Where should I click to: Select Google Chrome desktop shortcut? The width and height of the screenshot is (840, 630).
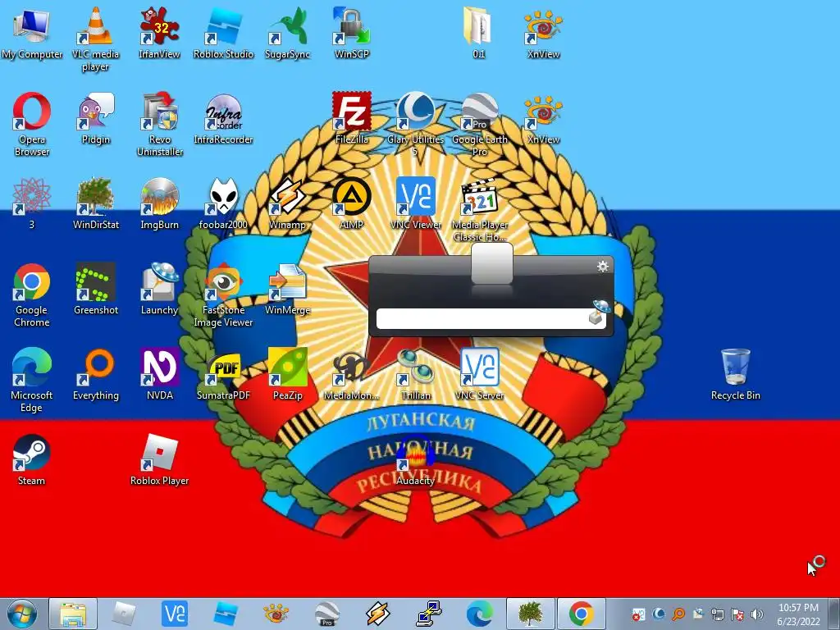[x=32, y=294]
